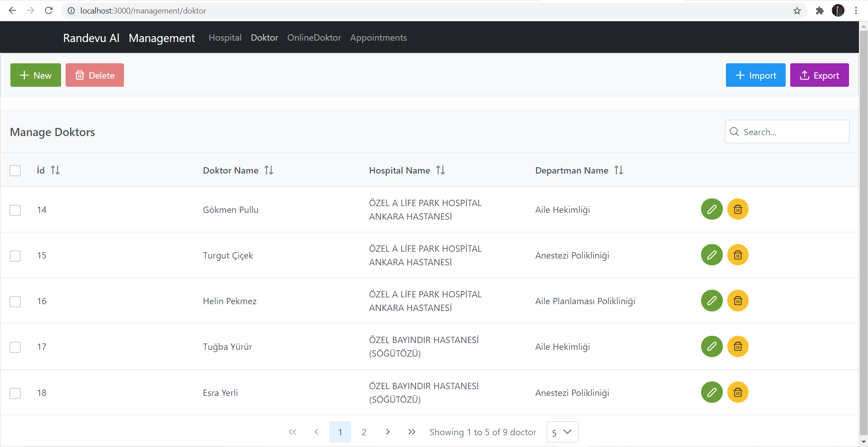Click the sort icon next to Doktor Name
868x447 pixels.
coord(269,170)
